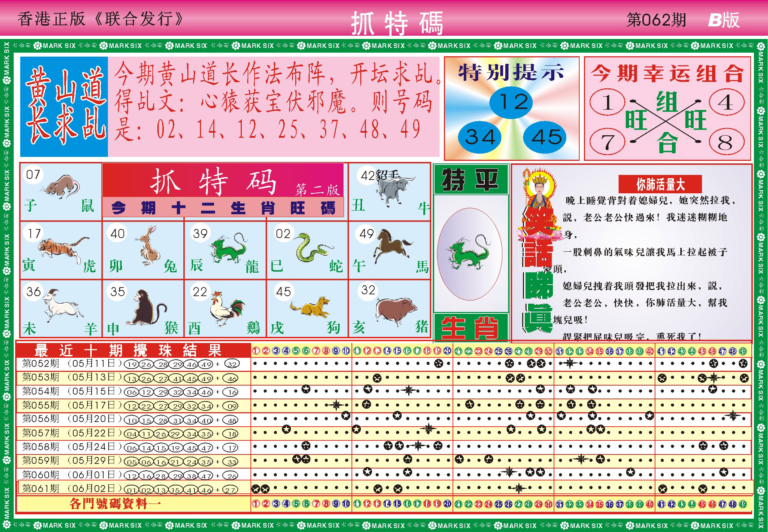
Task: Click special number 27 in the 第061期 row
Action: coord(230,490)
